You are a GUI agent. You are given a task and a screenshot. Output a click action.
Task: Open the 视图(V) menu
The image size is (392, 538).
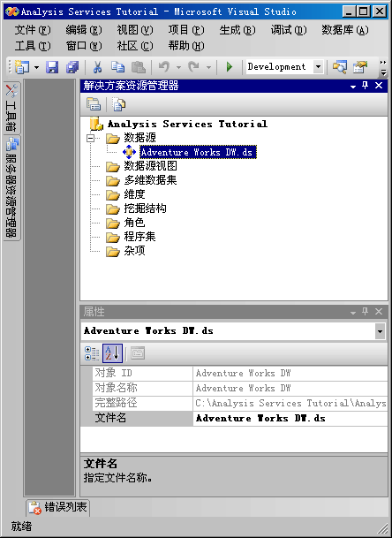[x=135, y=30]
